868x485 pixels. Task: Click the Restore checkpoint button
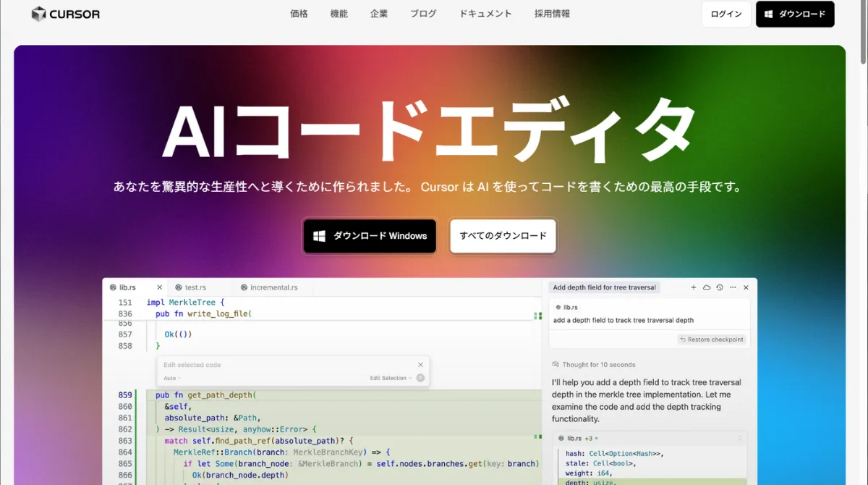click(x=711, y=339)
